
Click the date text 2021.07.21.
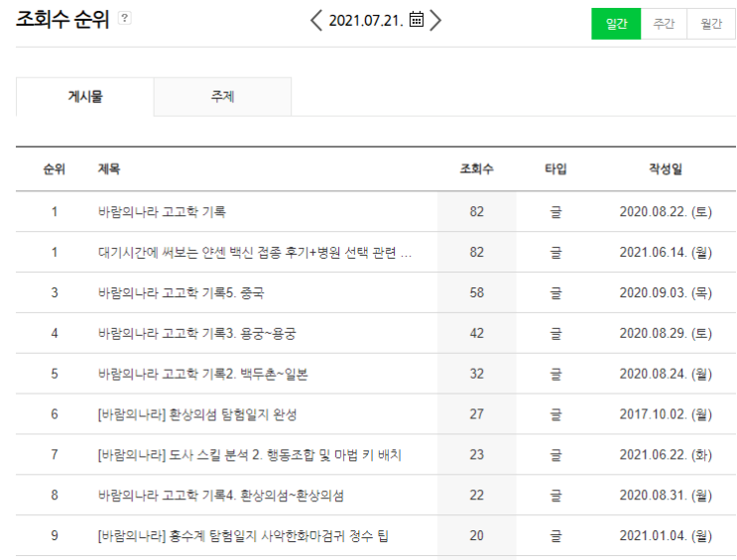(x=366, y=21)
